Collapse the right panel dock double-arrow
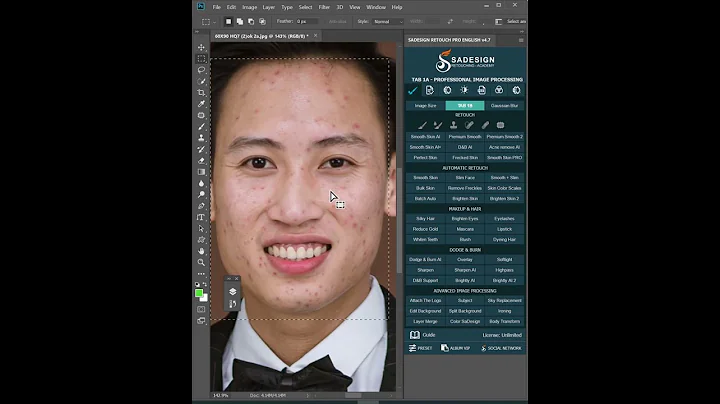720x404 pixels. click(522, 32)
